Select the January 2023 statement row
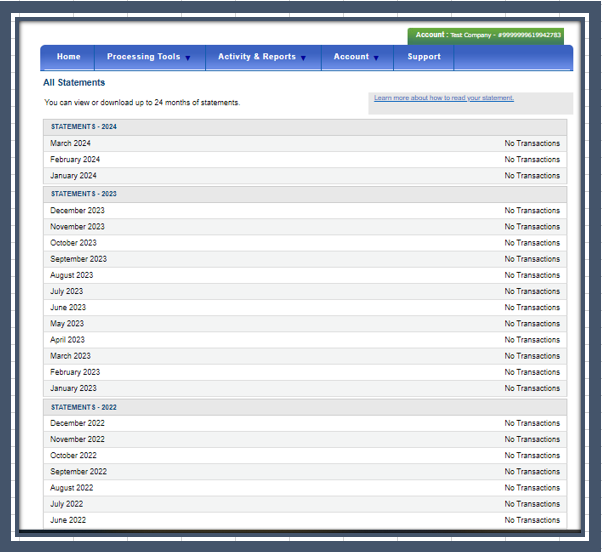Image resolution: width=602 pixels, height=552 pixels. pos(305,388)
